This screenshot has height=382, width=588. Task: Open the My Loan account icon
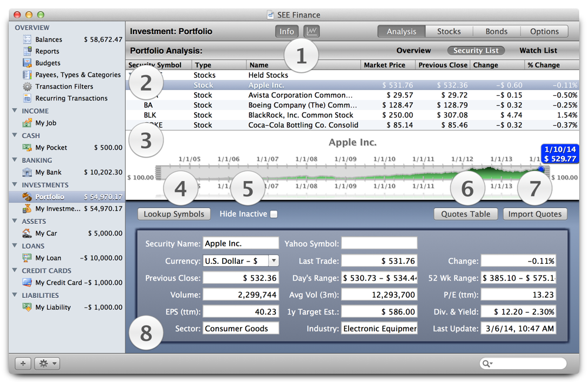coord(27,258)
